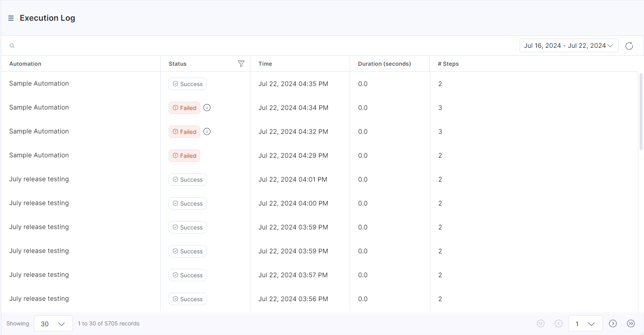Go to the first page of records

pyautogui.click(x=540, y=323)
